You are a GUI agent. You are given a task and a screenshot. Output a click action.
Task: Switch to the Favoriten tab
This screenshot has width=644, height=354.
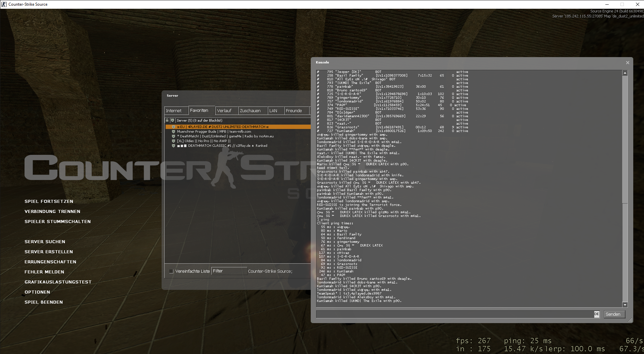(201, 110)
